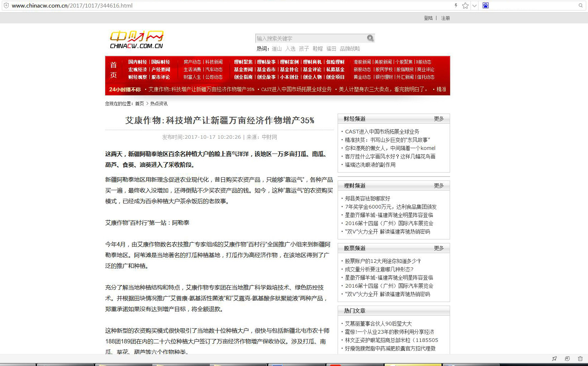Bookmark this page with the star icon
Viewport: 588px width, 366px height.
tap(465, 5)
